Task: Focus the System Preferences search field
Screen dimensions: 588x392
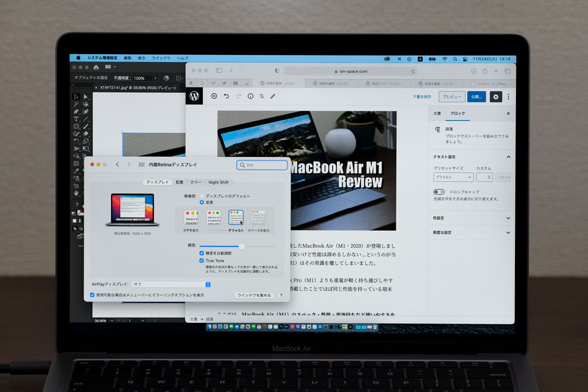Action: (262, 165)
